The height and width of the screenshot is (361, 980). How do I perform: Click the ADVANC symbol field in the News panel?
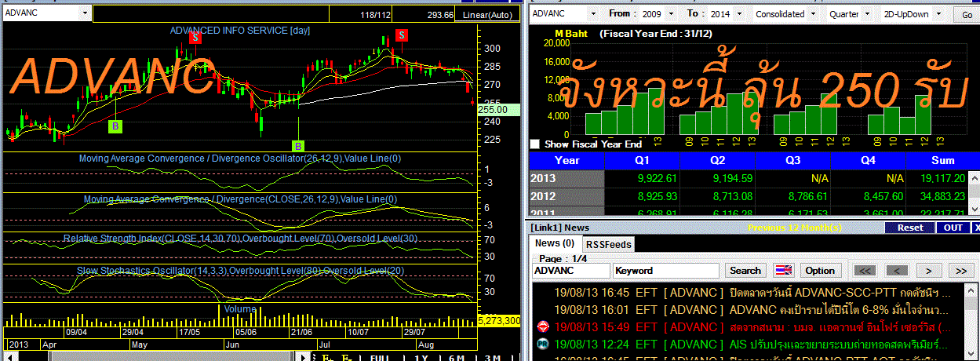click(571, 270)
